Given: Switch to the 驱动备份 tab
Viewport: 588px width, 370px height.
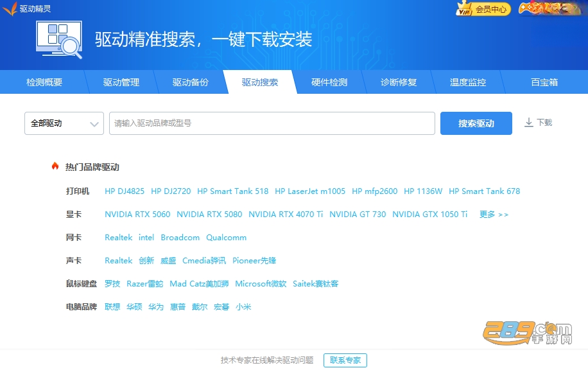Looking at the screenshot, I should 191,82.
